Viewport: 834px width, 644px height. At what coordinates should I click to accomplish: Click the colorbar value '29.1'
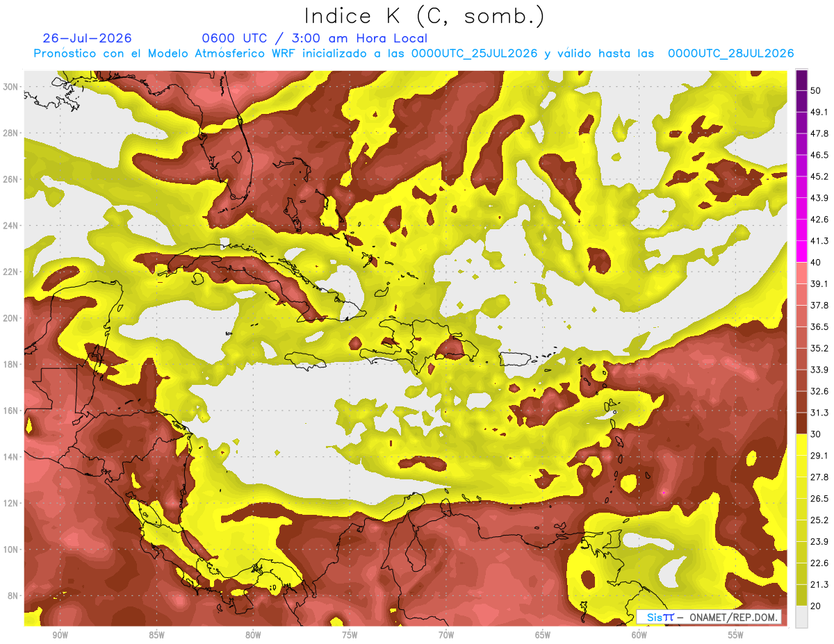[819, 456]
